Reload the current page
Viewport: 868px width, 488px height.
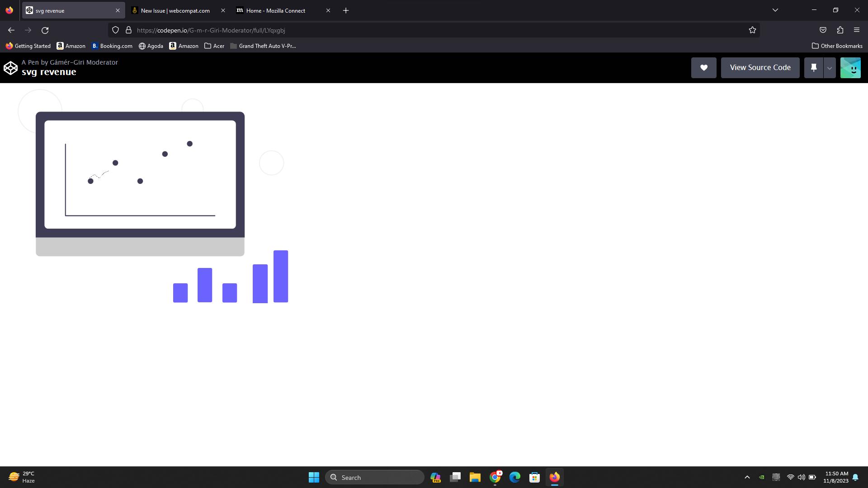tap(45, 30)
